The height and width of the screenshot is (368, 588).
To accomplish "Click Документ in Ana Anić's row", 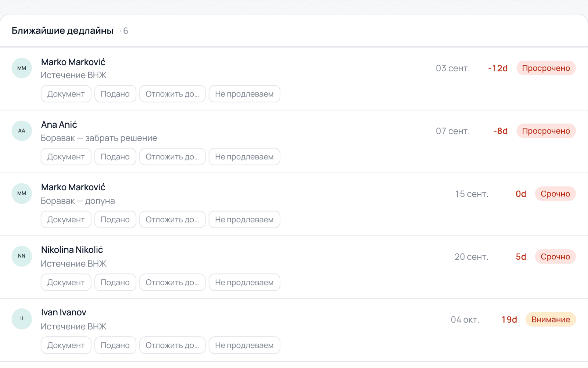I will click(x=66, y=157).
